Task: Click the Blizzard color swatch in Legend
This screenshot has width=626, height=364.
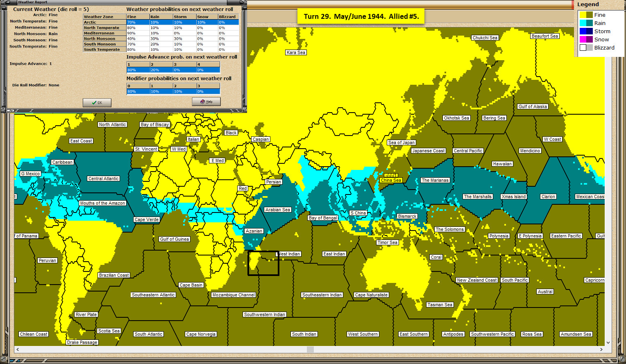Action: point(586,47)
